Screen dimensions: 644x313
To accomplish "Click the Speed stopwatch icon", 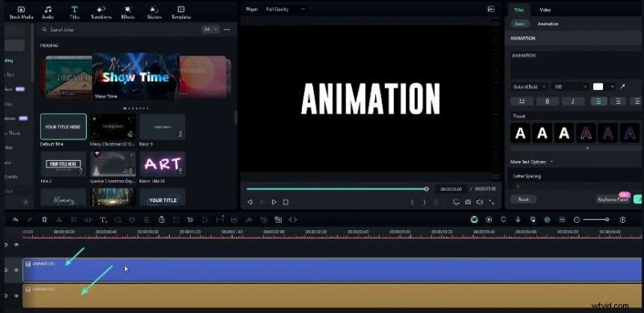I will point(162,220).
